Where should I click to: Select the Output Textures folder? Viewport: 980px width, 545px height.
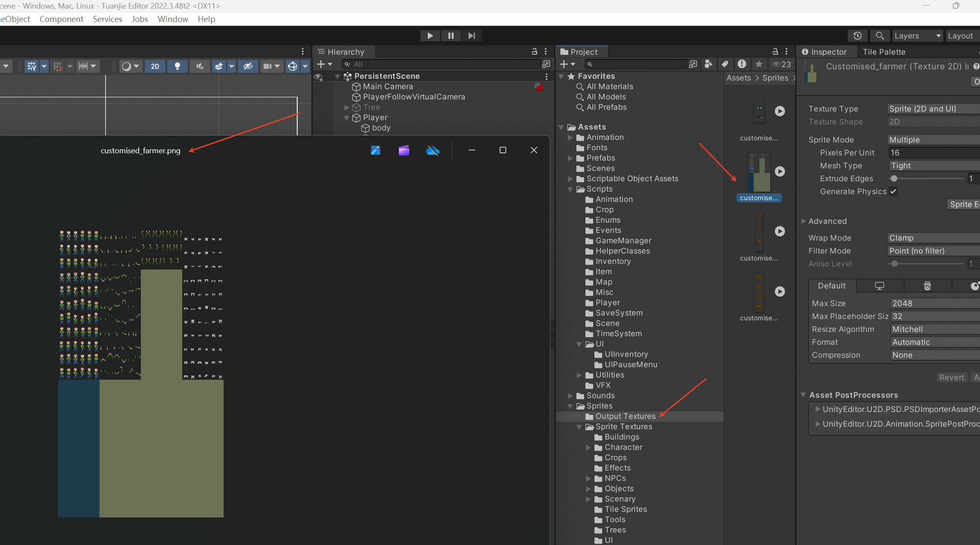pyautogui.click(x=625, y=416)
